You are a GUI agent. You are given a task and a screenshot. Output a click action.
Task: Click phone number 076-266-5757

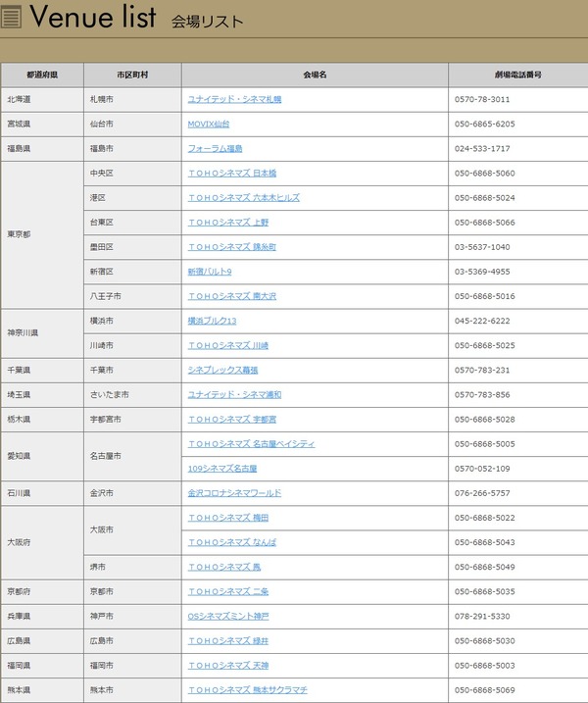coord(482,493)
